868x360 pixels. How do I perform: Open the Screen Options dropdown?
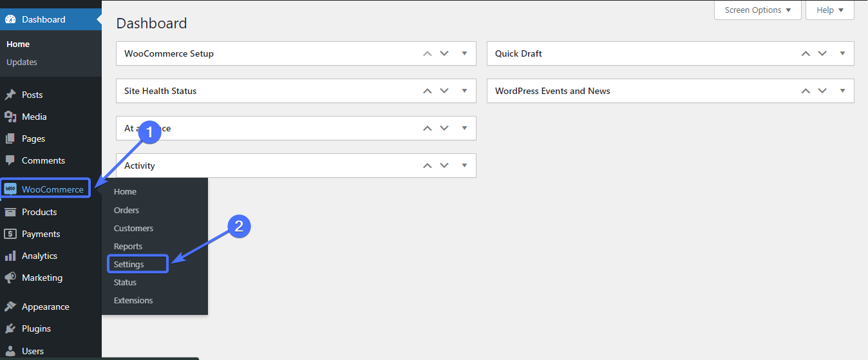(757, 10)
